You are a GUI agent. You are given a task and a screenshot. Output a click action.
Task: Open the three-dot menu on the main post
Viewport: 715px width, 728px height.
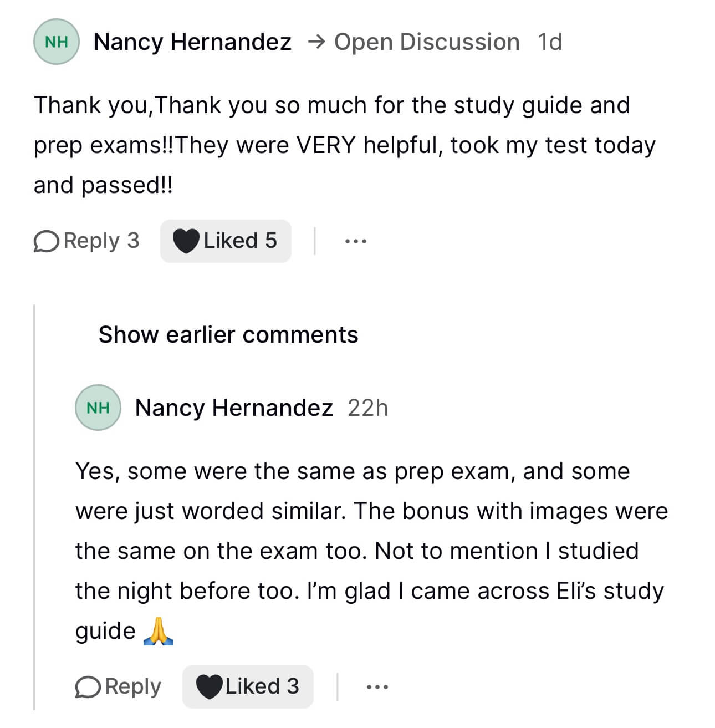[x=355, y=241]
